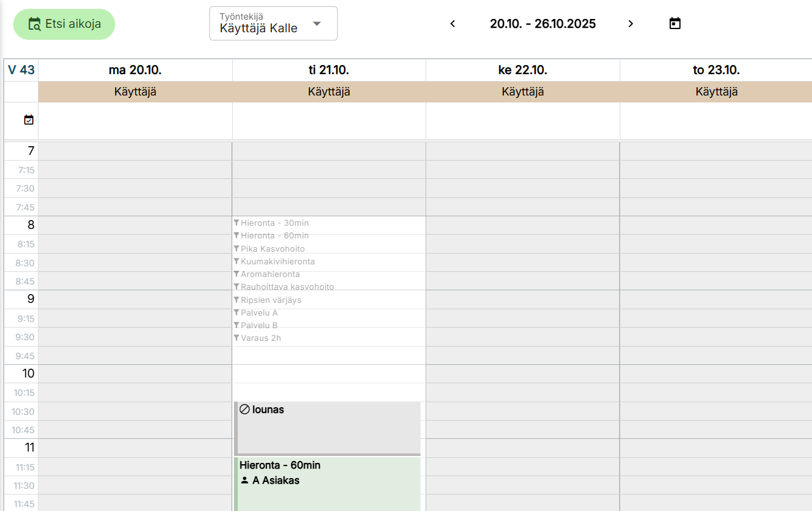Click filter icon beside Hieronta - 30min
812x511 pixels.
(x=237, y=223)
